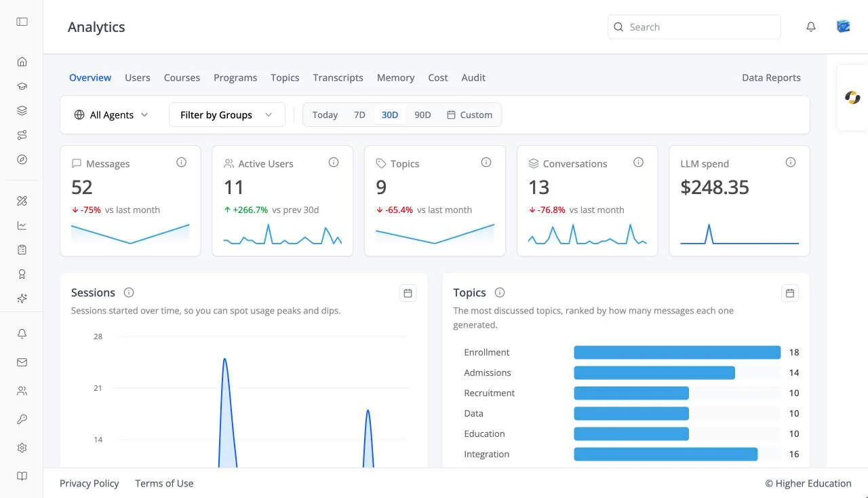Open the mail envelope icon in sidebar
The height and width of the screenshot is (498, 868).
(x=22, y=362)
